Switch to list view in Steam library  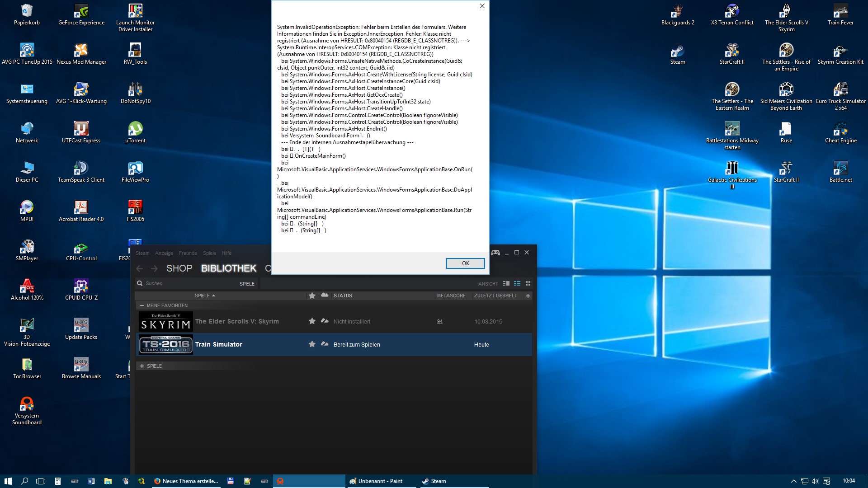tap(517, 283)
